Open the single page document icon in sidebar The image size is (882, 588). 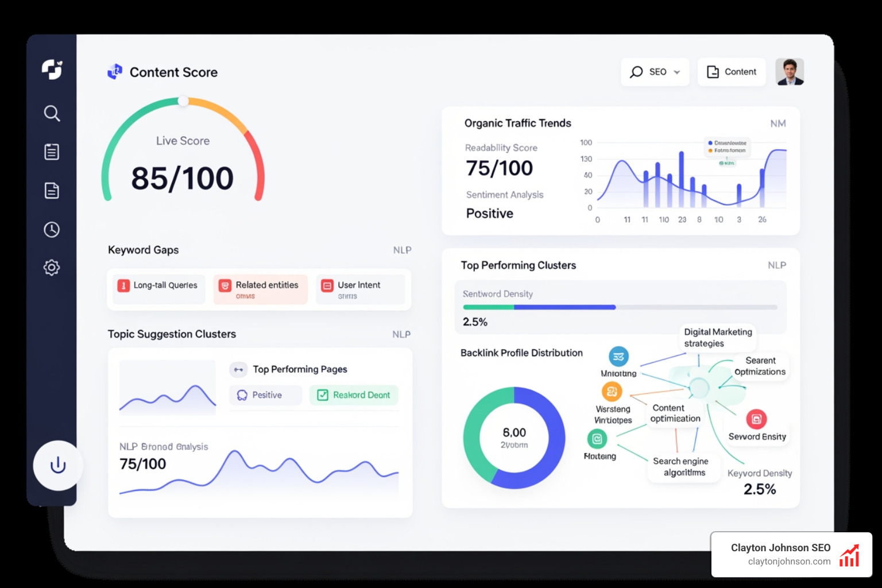[52, 190]
